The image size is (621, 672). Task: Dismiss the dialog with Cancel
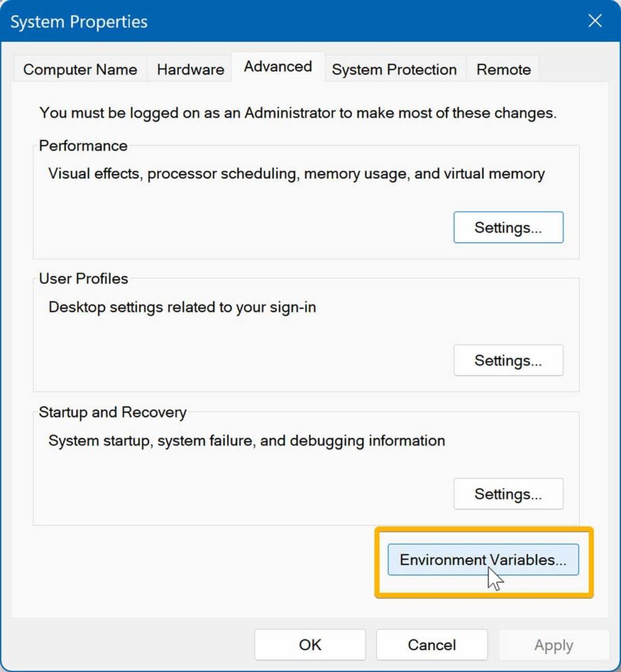(432, 644)
